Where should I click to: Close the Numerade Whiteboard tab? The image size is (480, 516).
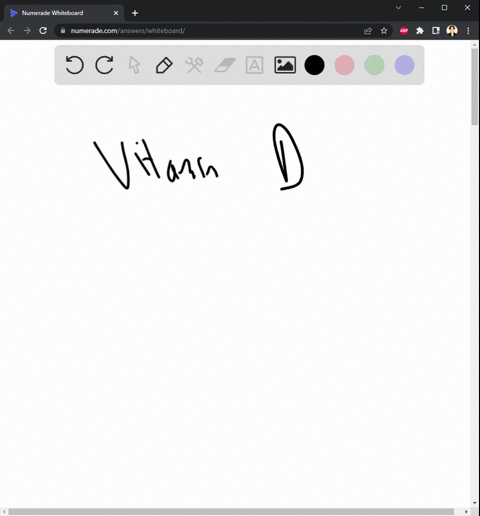click(x=116, y=13)
